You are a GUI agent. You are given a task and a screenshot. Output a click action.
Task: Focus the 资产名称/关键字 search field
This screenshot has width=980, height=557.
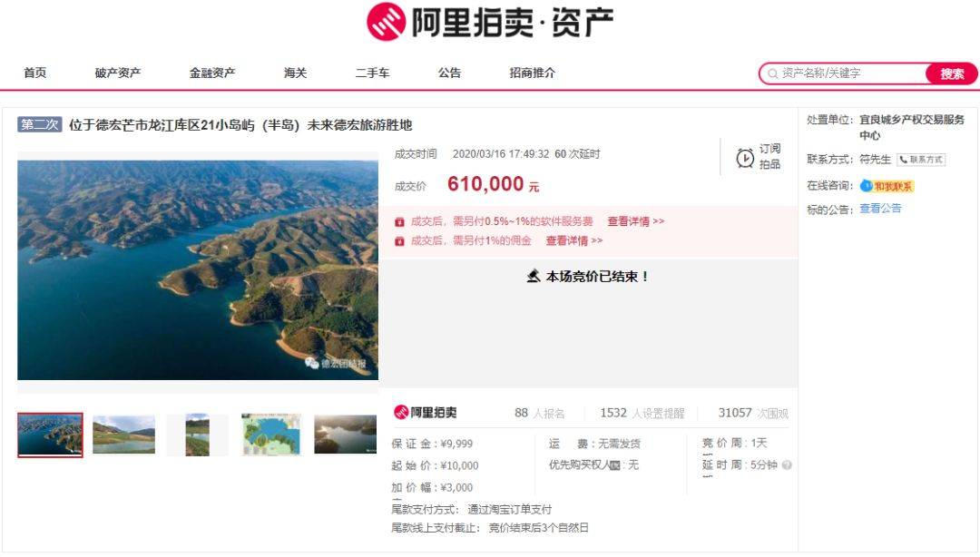click(x=850, y=73)
